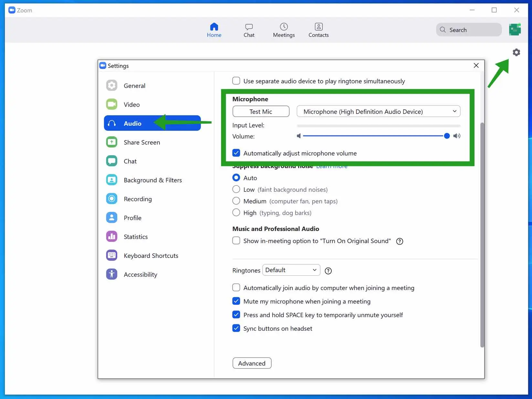Select High background noise suppression
532x399 pixels.
click(236, 212)
